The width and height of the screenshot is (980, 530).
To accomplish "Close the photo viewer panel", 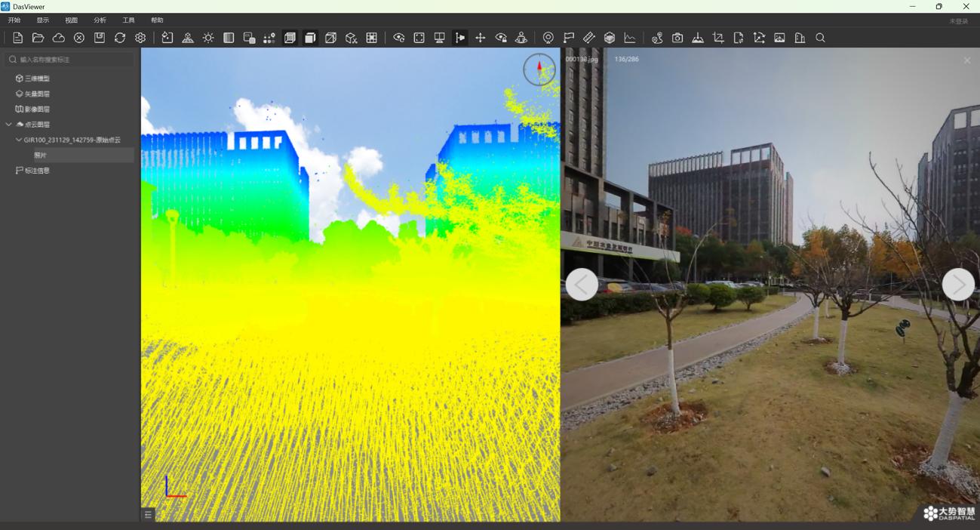I will (967, 60).
